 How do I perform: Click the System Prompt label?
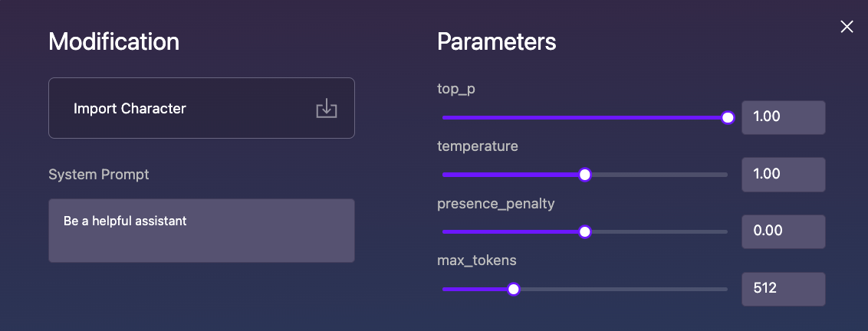click(x=99, y=175)
